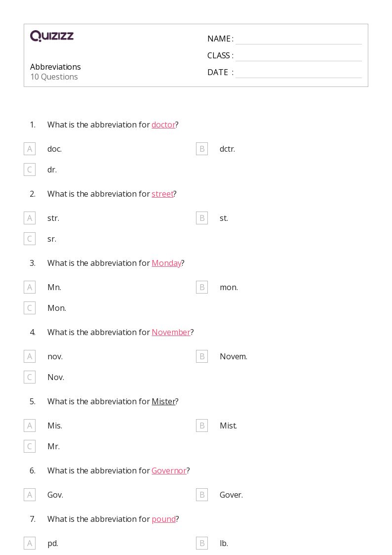Click the Quizizz logo
392x555 pixels.
tap(52, 36)
